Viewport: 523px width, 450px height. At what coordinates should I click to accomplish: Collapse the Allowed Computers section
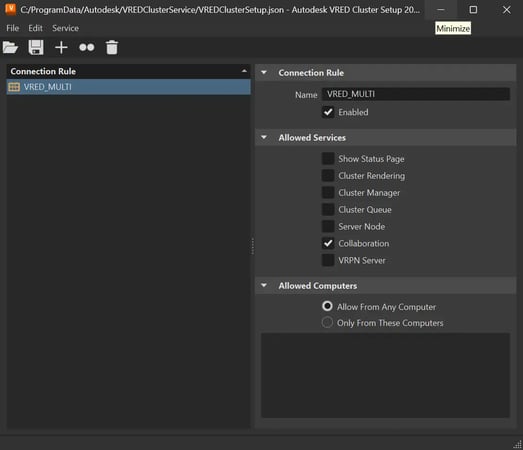click(x=264, y=285)
